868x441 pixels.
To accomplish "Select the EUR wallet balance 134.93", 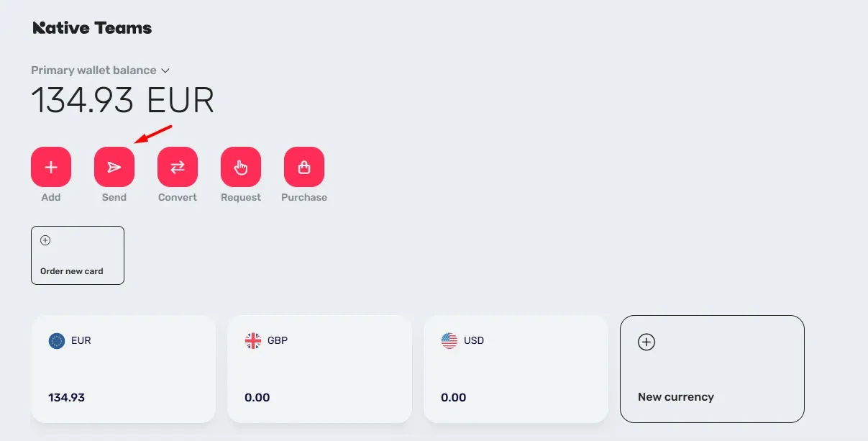I will click(x=66, y=397).
